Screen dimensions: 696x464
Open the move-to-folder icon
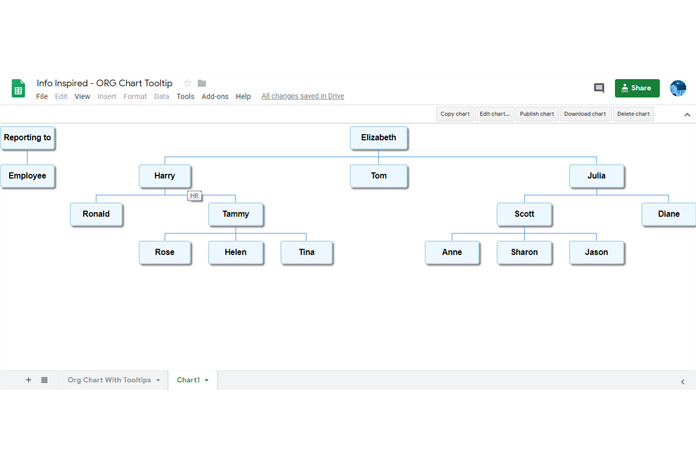tap(202, 83)
